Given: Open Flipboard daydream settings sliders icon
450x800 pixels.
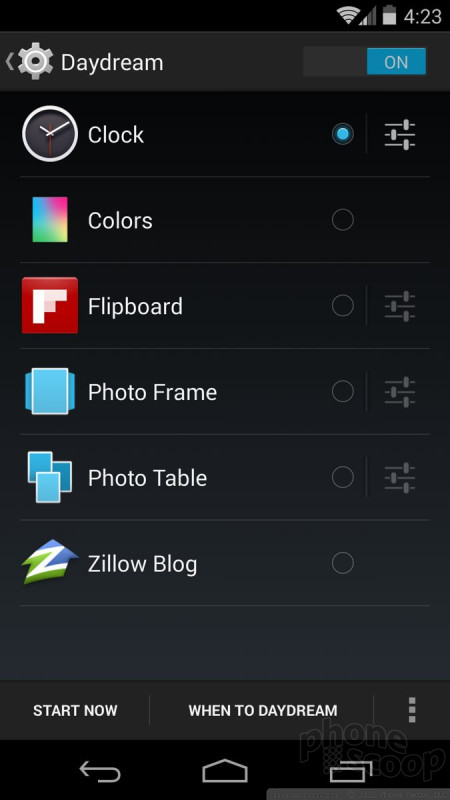Looking at the screenshot, I should point(399,306).
